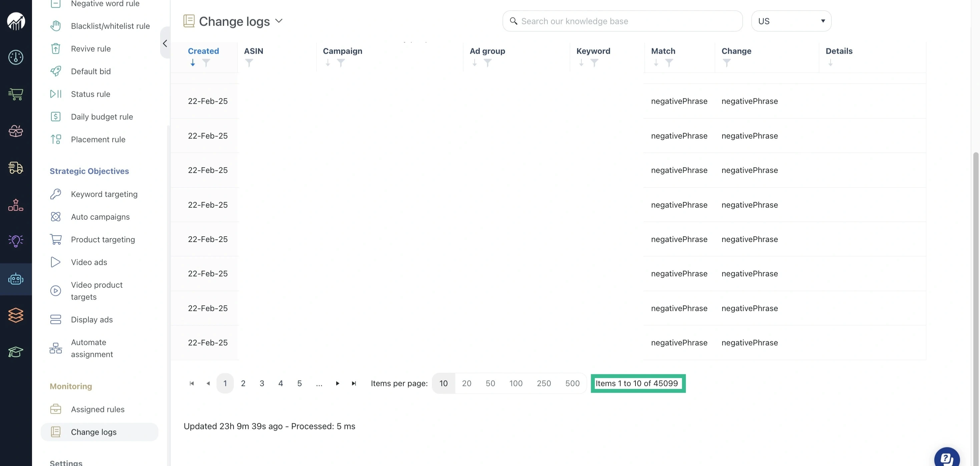980x466 pixels.
Task: Open the US country dropdown
Action: [791, 21]
